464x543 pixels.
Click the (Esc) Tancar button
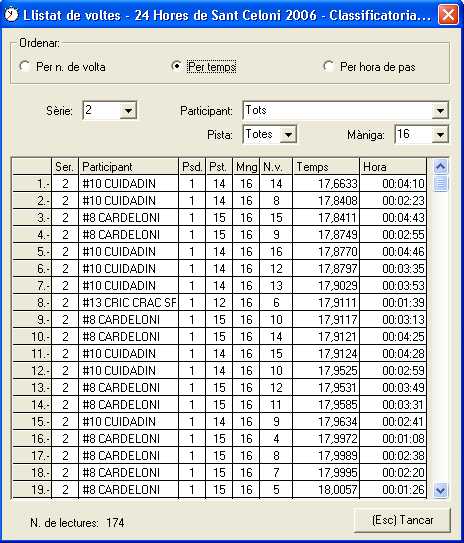pyautogui.click(x=402, y=520)
